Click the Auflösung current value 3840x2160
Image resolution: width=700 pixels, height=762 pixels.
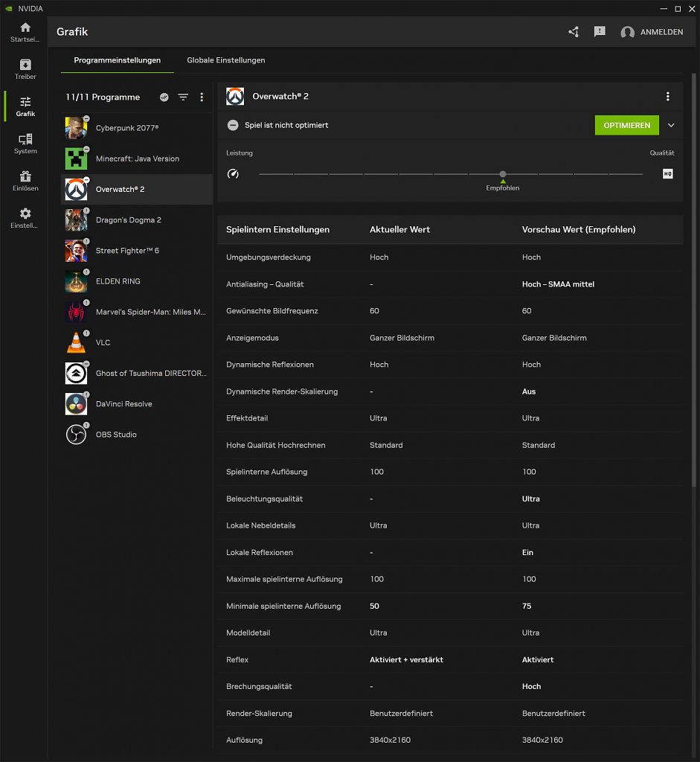tap(390, 740)
